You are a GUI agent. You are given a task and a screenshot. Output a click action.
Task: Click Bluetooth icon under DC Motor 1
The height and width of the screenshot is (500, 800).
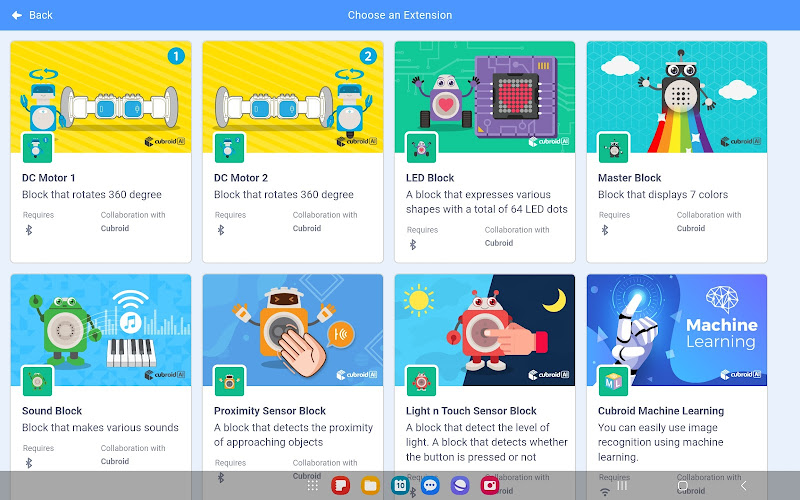pos(29,230)
